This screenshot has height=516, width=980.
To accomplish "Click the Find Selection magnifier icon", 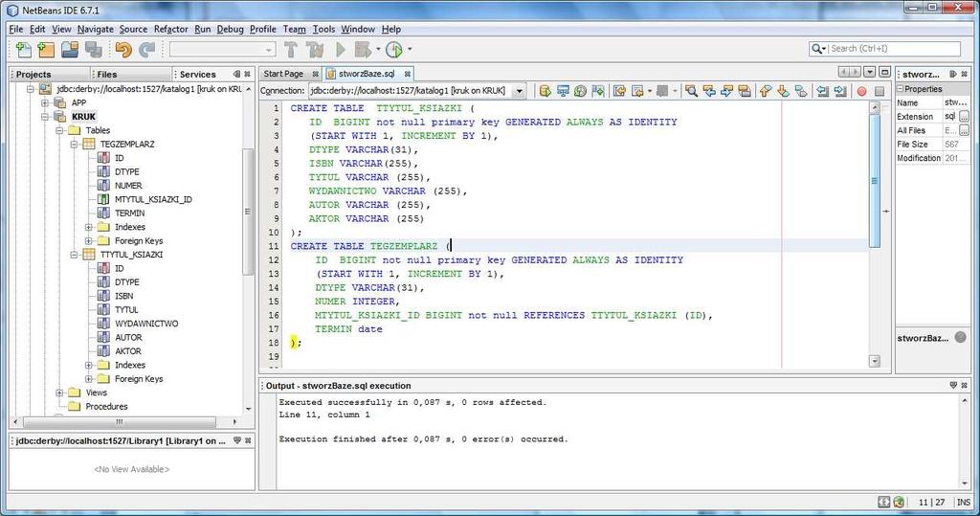I will pyautogui.click(x=691, y=91).
